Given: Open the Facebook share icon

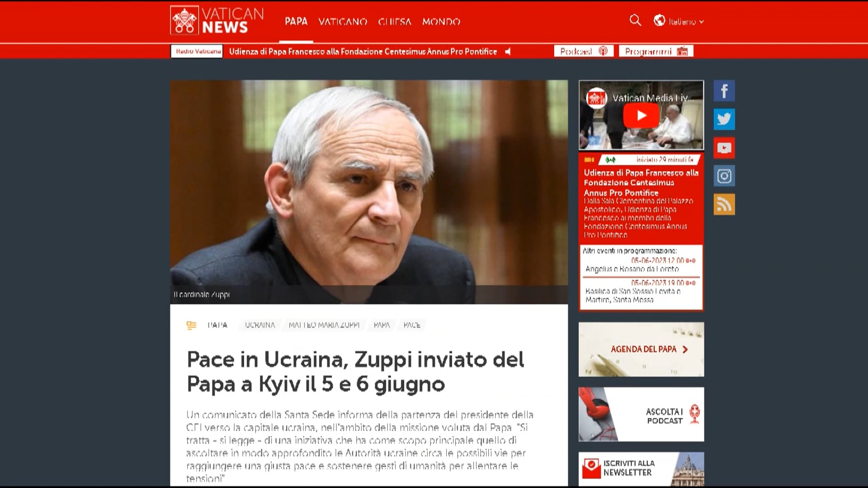Looking at the screenshot, I should click(724, 91).
